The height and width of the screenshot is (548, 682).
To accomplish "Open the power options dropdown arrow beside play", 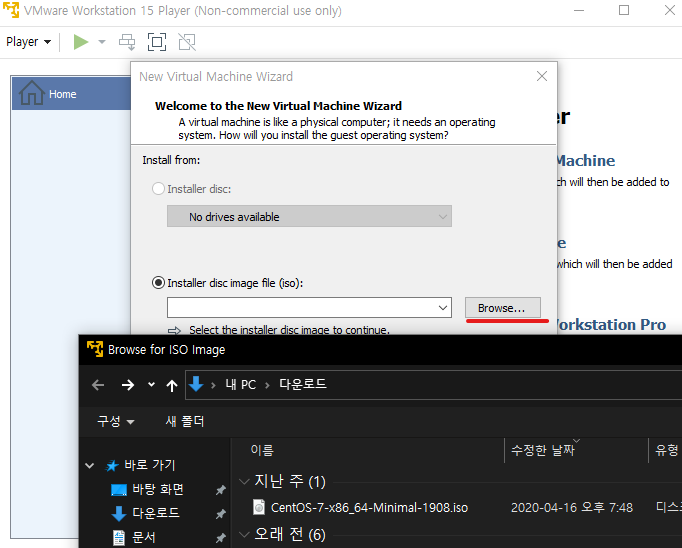I will coord(102,42).
